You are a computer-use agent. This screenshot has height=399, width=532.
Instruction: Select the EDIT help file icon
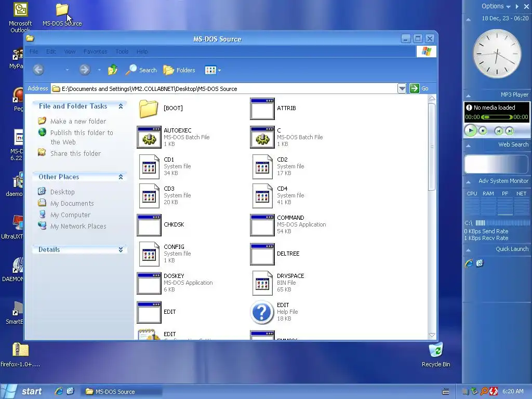coord(262,312)
